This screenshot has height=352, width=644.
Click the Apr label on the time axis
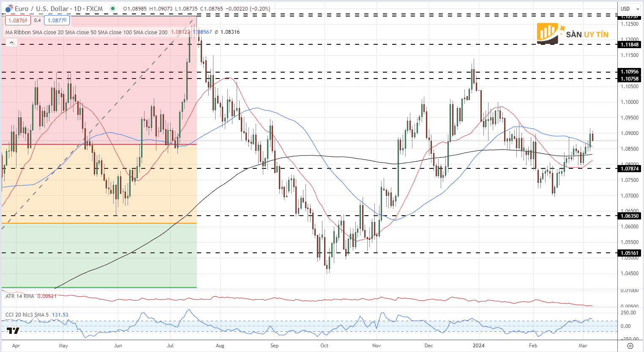point(16,346)
